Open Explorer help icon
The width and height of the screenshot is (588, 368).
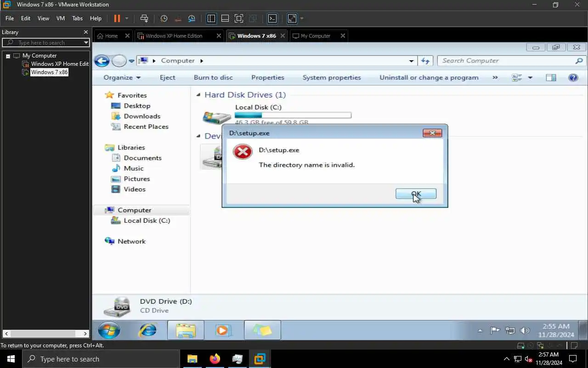573,78
